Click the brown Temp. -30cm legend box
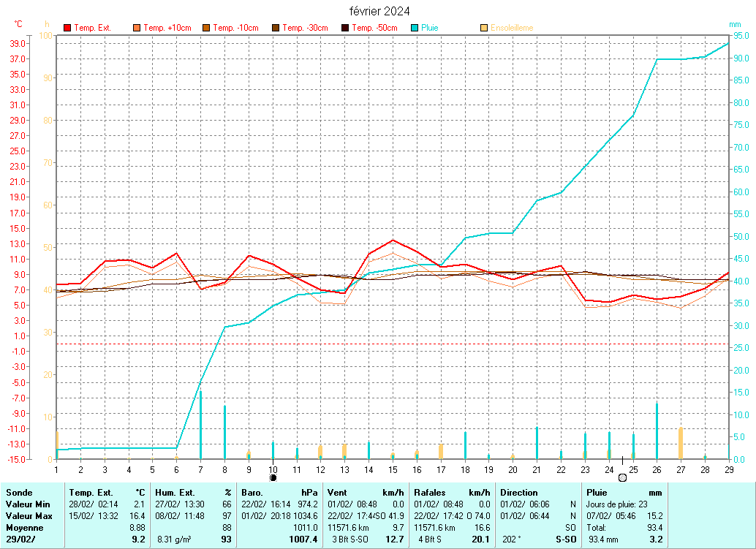 (x=276, y=28)
